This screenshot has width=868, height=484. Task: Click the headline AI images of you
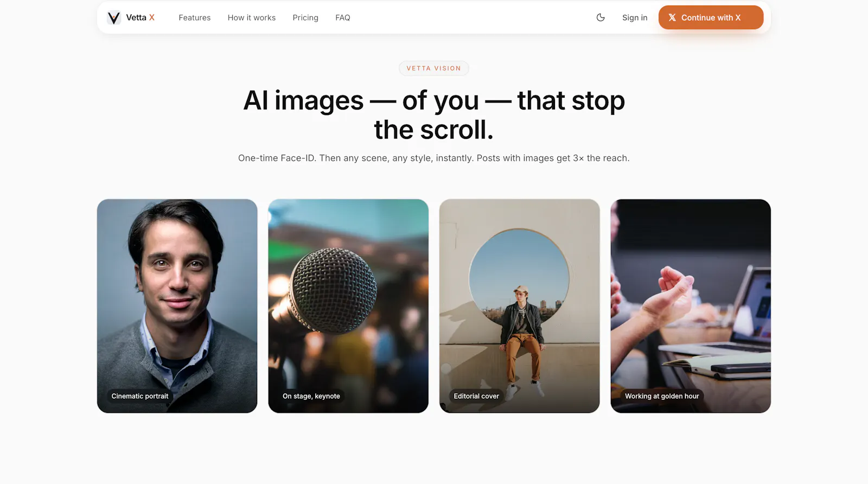434,115
